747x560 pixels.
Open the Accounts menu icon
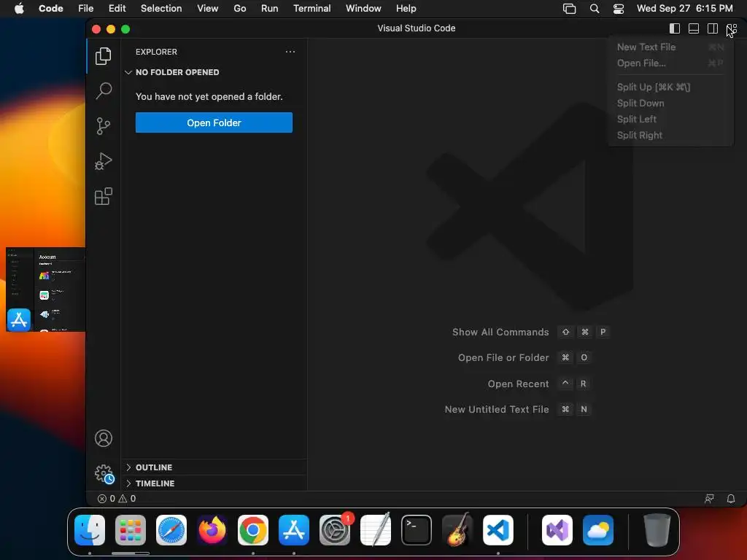coord(104,438)
